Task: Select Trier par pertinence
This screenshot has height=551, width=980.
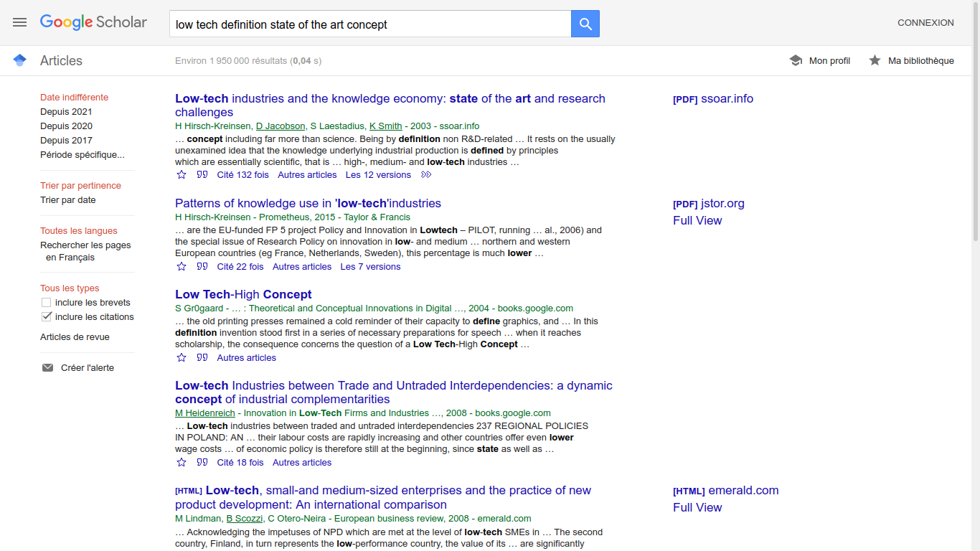Action: pyautogui.click(x=80, y=185)
